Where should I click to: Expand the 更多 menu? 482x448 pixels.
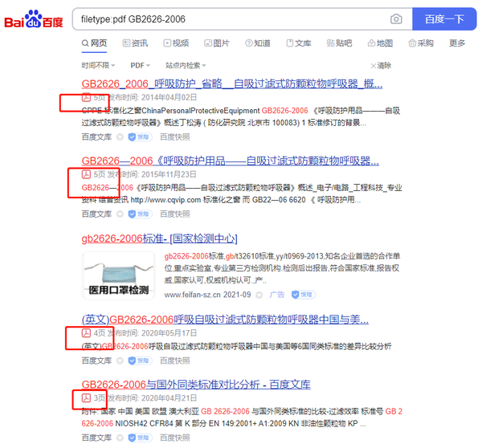[x=457, y=43]
